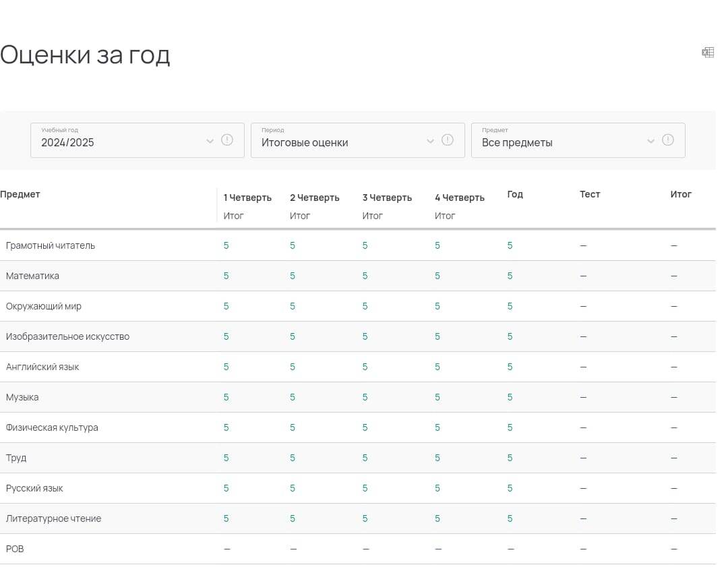
Task: Click the Год column header
Action: [x=515, y=194]
